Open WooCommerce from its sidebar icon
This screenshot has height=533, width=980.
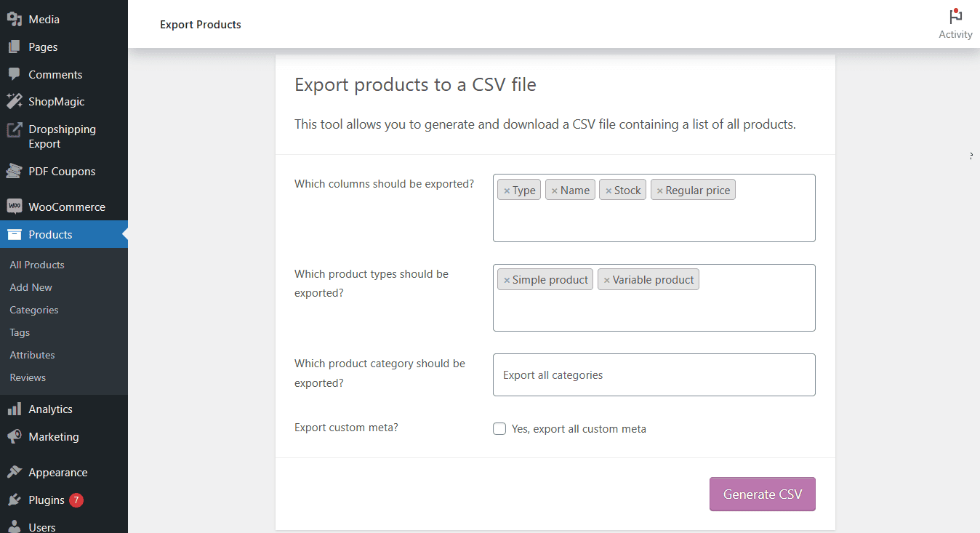pos(15,207)
